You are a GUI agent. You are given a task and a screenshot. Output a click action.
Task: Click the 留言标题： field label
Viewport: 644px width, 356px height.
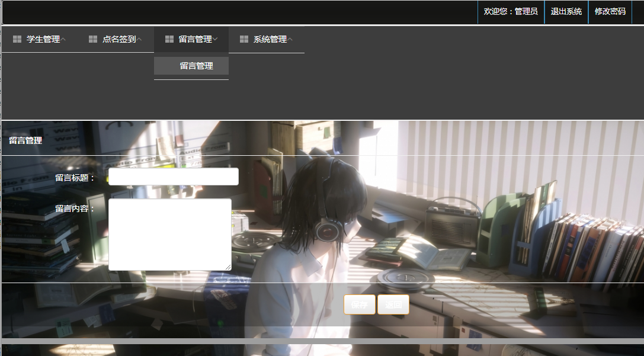point(75,178)
